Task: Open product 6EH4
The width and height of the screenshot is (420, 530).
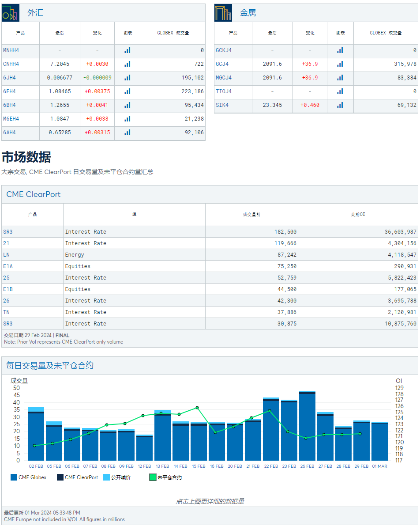Action: [x=9, y=91]
